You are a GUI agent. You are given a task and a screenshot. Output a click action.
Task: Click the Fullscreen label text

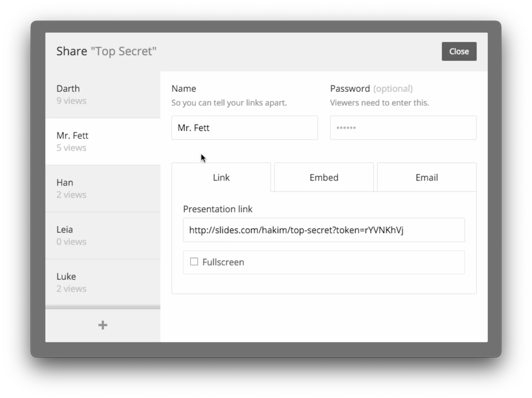click(223, 262)
